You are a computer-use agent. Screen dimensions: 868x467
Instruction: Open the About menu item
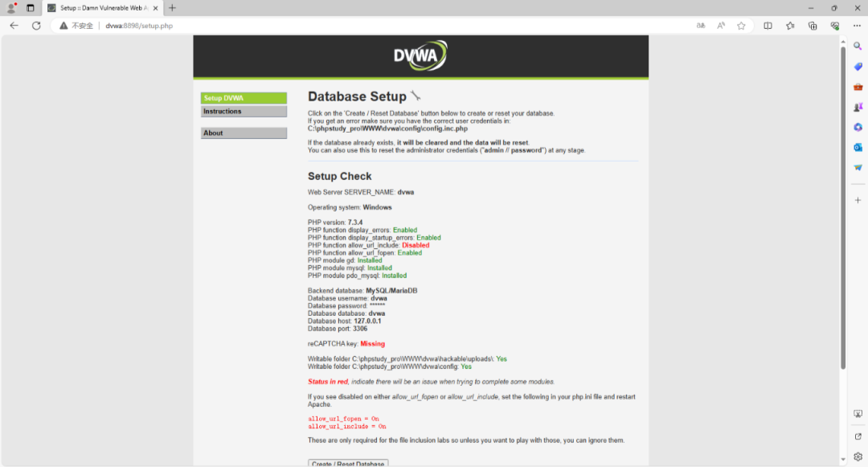244,133
